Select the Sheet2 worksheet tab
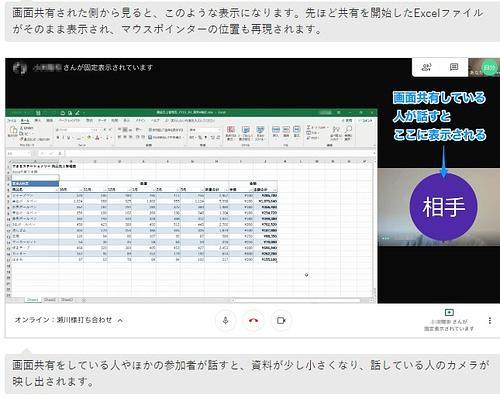 50,300
